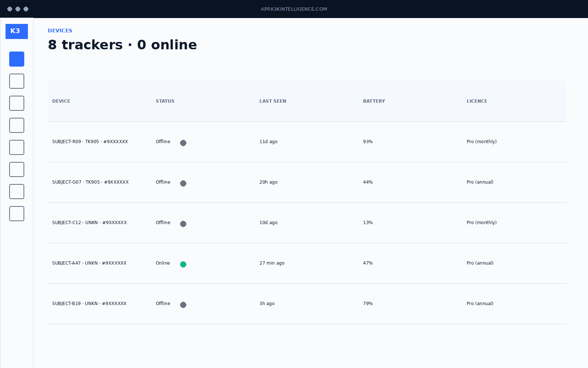This screenshot has width=588, height=368.
Task: Click the grey status dot for SUBJECT-G07
Action: (x=183, y=183)
